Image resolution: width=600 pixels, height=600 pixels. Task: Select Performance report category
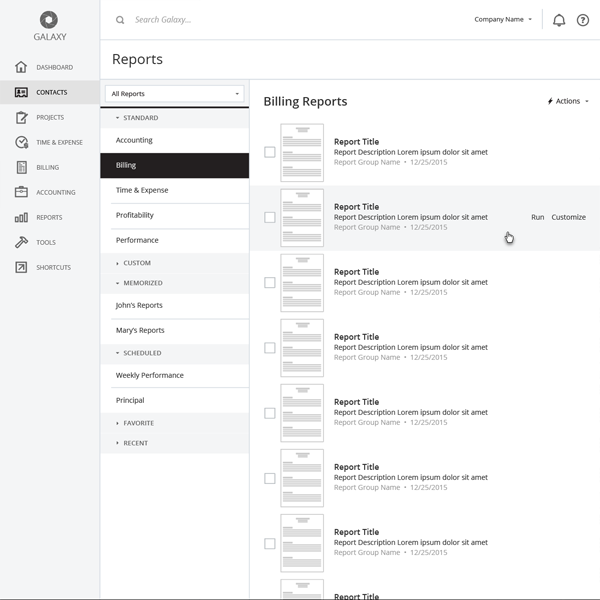tap(174, 240)
